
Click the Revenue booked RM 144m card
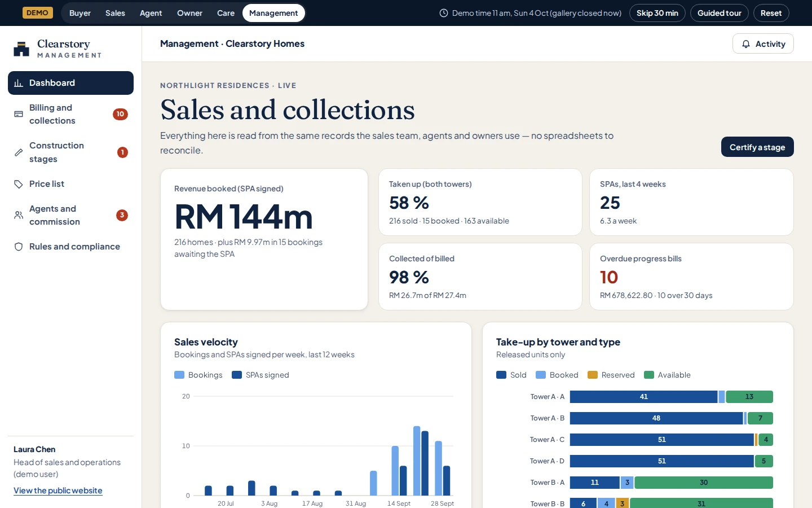coord(264,239)
